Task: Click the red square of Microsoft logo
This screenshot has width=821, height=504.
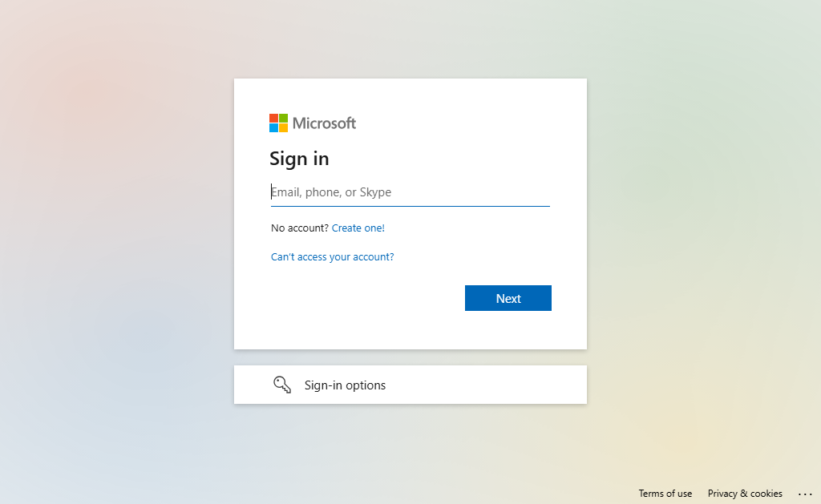Action: tap(273, 119)
